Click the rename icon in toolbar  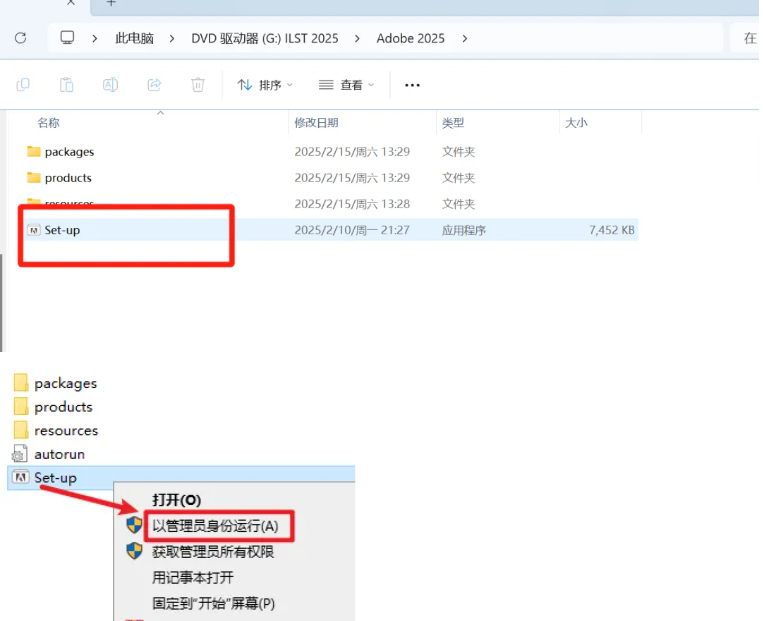110,85
